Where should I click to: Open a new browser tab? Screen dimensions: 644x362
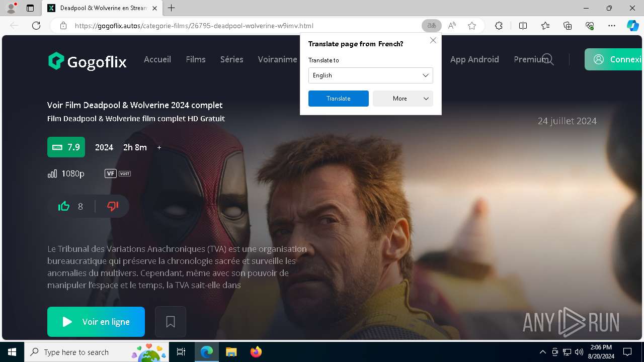(x=172, y=8)
